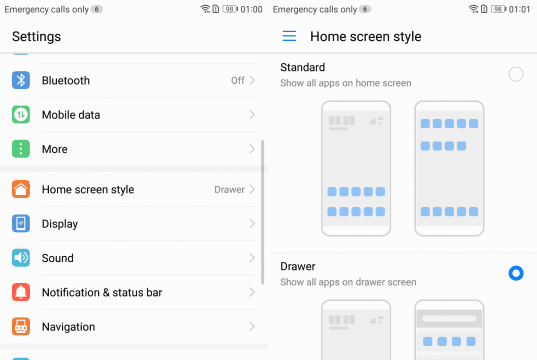Tap the Drawer option title
537x360 pixels.
pos(298,266)
